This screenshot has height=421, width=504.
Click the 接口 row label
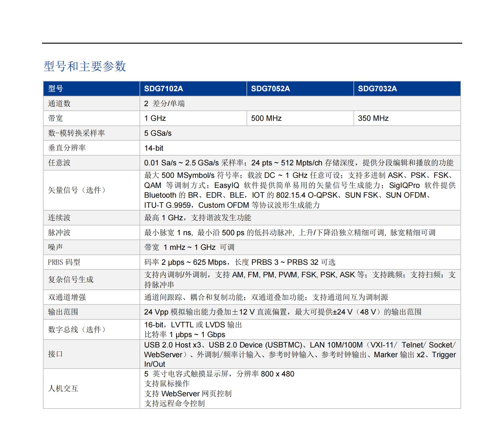(55, 354)
